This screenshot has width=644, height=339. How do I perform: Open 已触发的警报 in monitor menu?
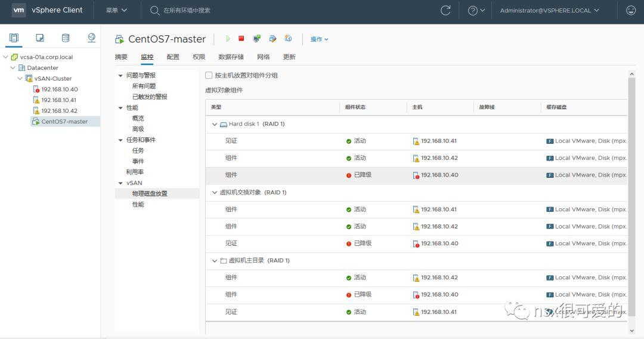click(150, 97)
